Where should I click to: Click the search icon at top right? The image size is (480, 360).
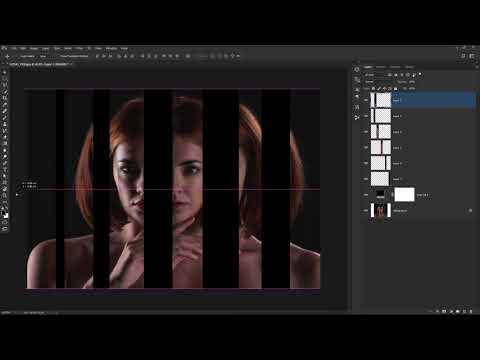point(463,56)
